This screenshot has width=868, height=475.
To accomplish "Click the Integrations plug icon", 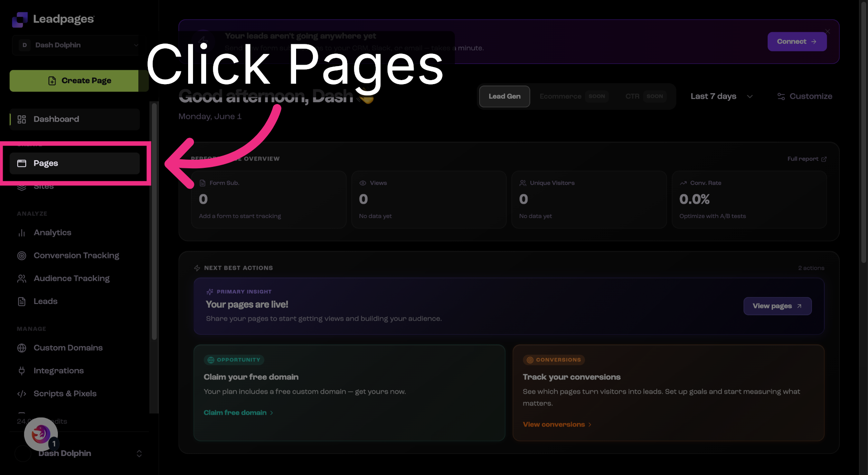I will pos(22,371).
